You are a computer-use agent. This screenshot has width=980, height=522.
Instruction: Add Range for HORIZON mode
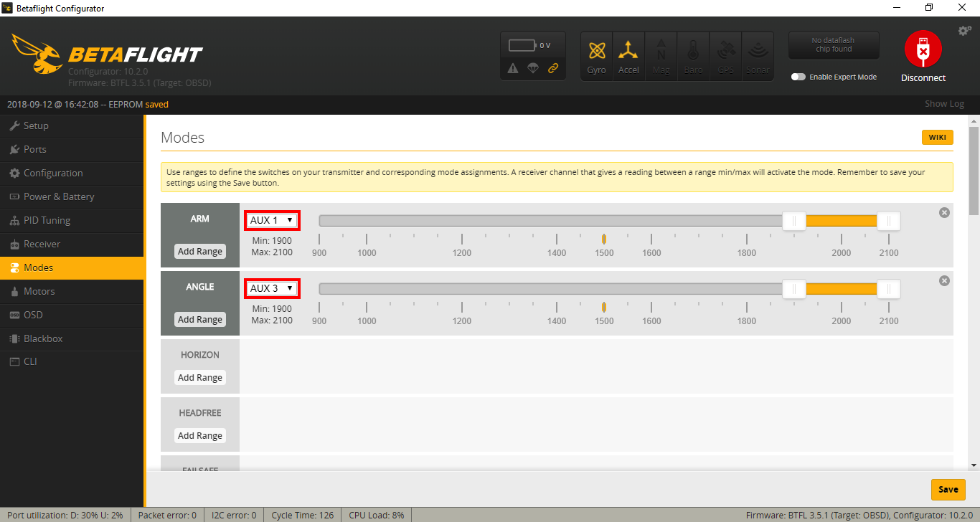[200, 378]
